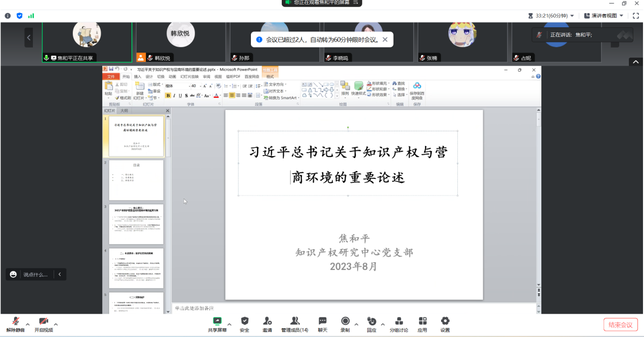
Task: Click the 查找 find icon in ribbon
Action: pyautogui.click(x=399, y=83)
